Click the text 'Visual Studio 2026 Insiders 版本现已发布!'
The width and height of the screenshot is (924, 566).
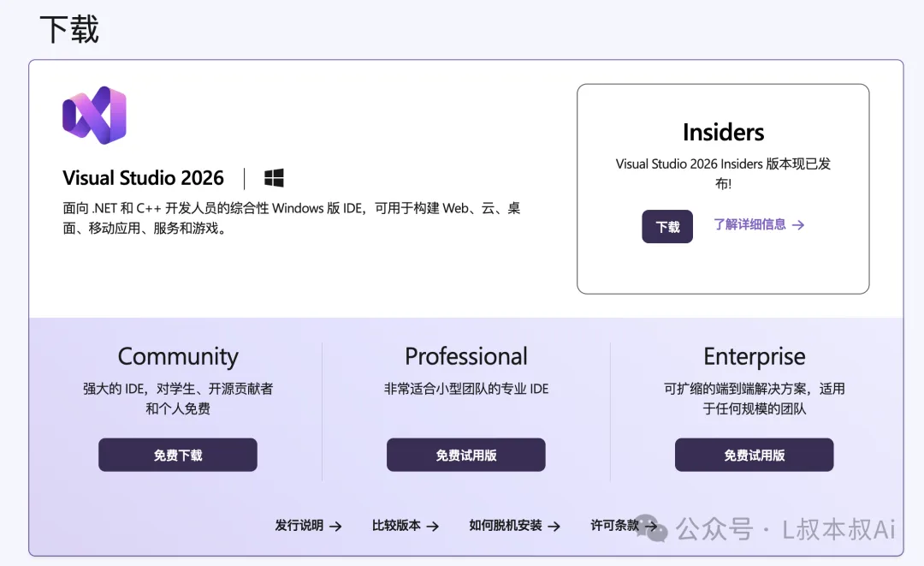[723, 173]
